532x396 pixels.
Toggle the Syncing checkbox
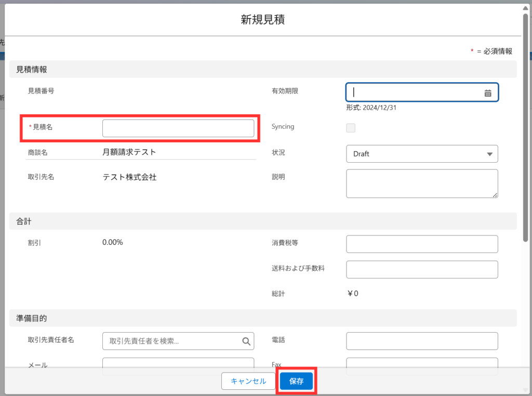click(x=351, y=128)
